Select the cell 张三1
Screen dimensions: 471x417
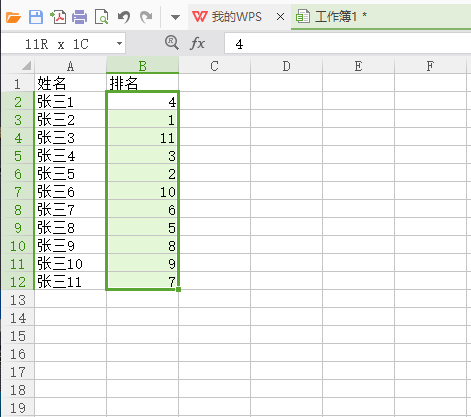(x=70, y=101)
